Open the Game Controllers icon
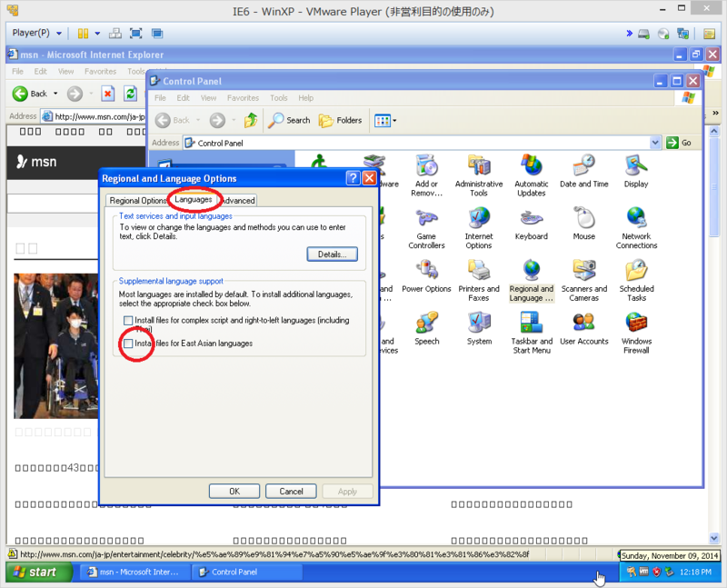 click(x=426, y=228)
